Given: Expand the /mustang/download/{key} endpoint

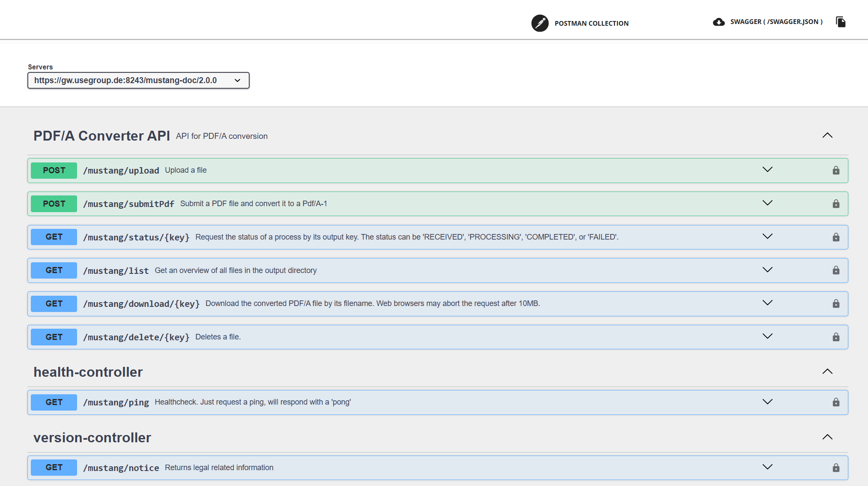Looking at the screenshot, I should pos(767,303).
